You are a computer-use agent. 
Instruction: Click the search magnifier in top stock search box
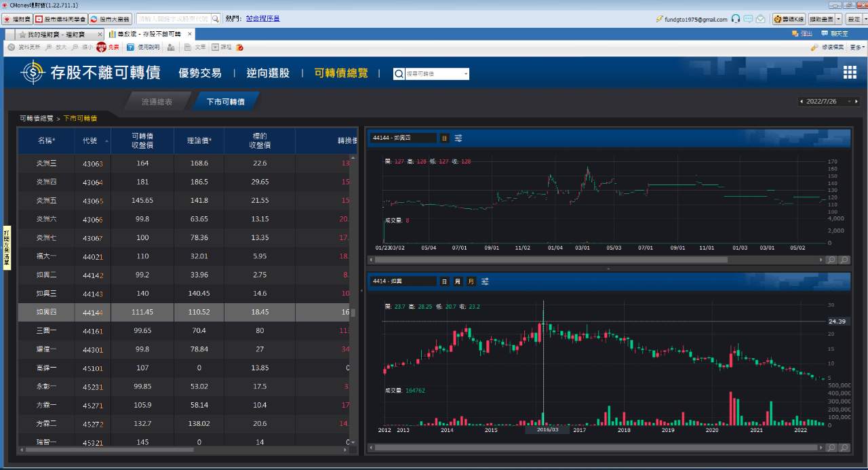tap(216, 19)
